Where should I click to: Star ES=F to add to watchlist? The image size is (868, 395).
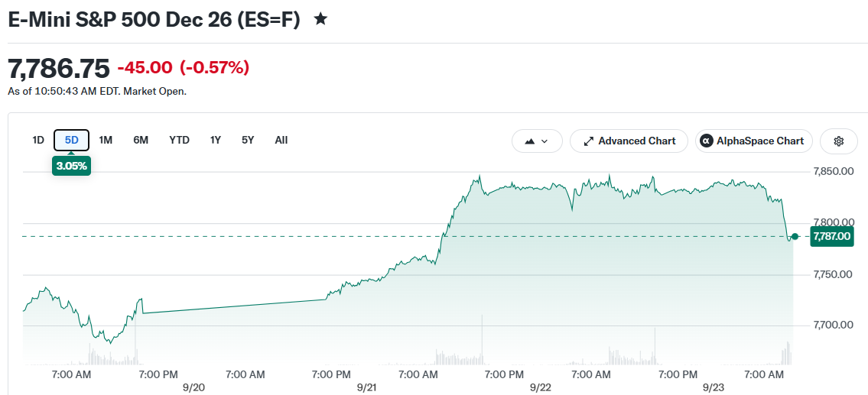(320, 20)
